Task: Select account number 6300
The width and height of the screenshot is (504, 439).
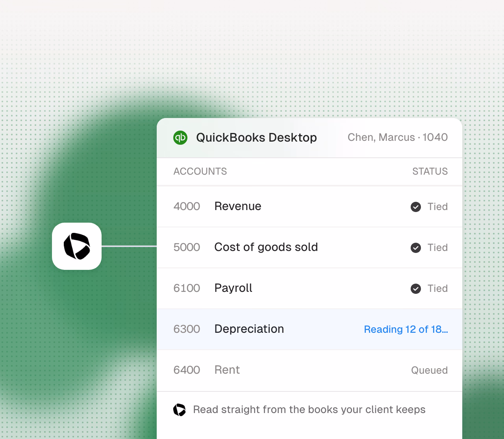Action: click(x=187, y=329)
